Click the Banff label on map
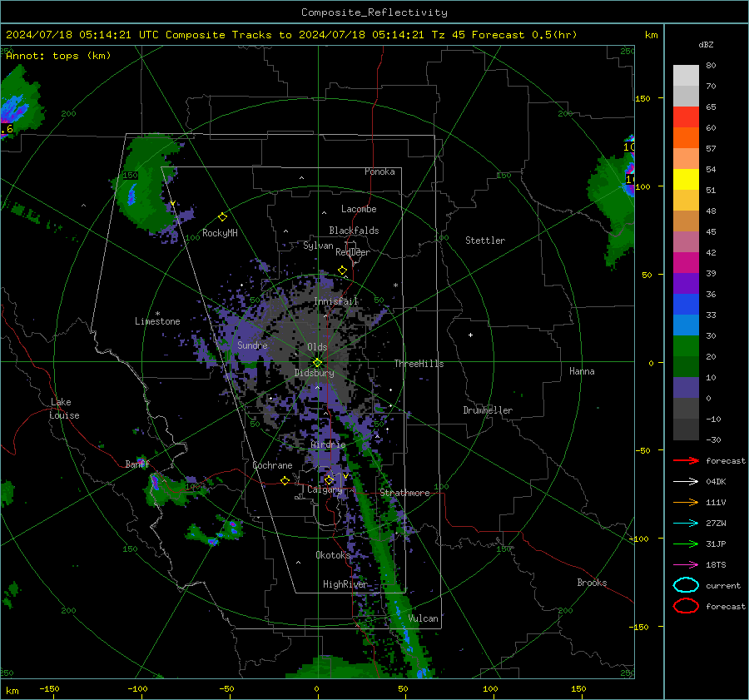Image resolution: width=749 pixels, height=700 pixels. pos(137,464)
